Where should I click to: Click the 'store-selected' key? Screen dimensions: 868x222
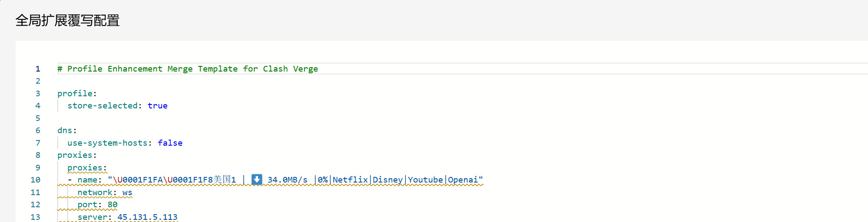[103, 106]
